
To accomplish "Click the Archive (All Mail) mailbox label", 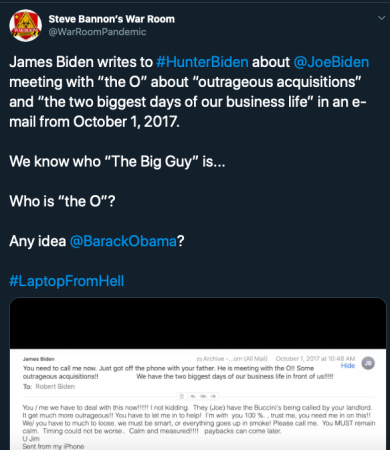I will coord(235,359).
